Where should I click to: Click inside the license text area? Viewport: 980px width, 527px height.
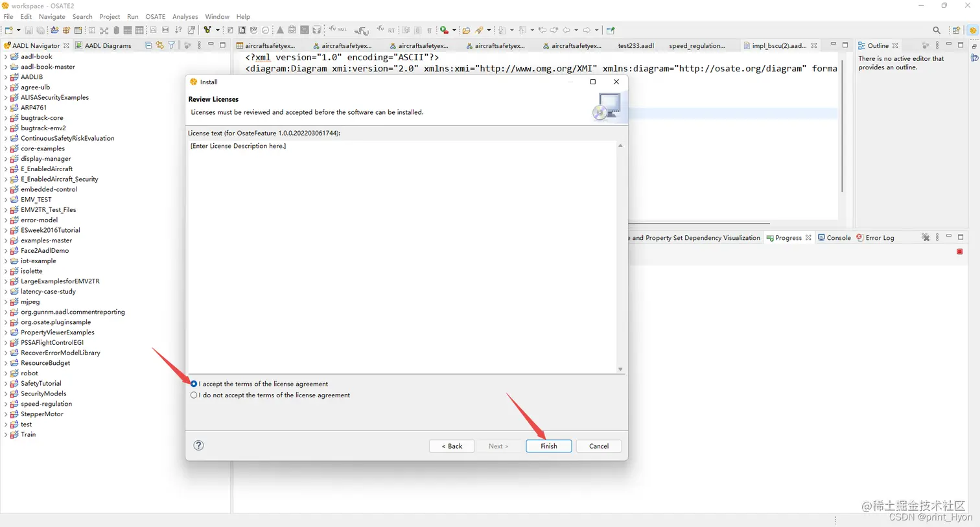(402, 257)
